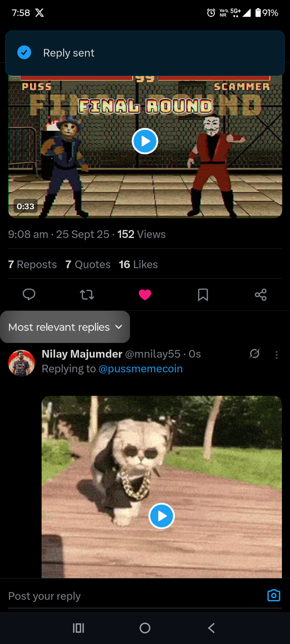View the 7 Quotes list
Viewport: 290px width, 644px height.
[x=88, y=265]
